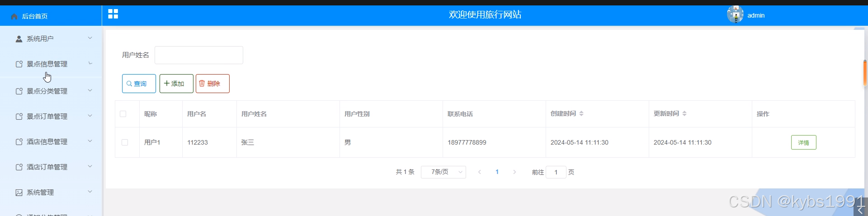Screen dimensions: 868x216
Task: Select page number 1 in pagination
Action: tap(497, 172)
